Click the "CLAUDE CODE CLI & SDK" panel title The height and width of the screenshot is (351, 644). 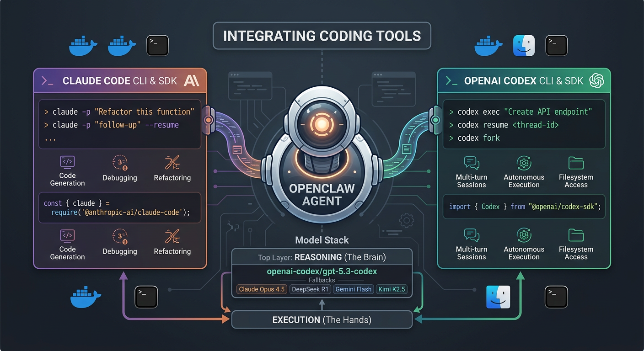pyautogui.click(x=121, y=81)
